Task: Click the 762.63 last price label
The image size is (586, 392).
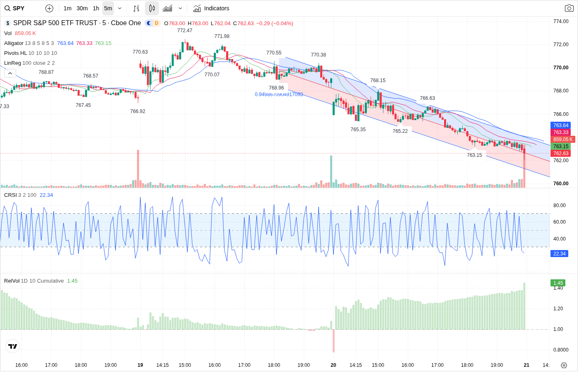Action: coord(561,153)
